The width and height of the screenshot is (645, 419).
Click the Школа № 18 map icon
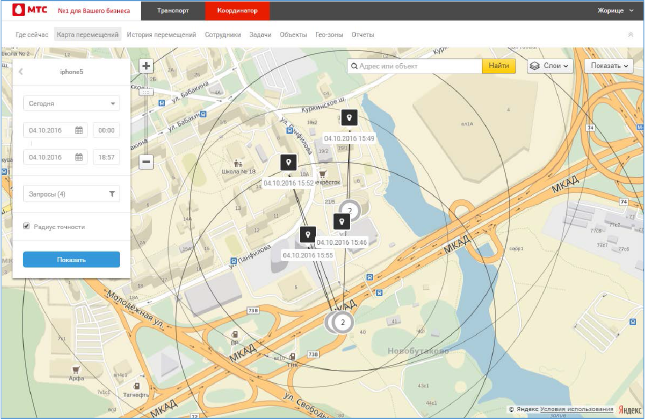237,164
